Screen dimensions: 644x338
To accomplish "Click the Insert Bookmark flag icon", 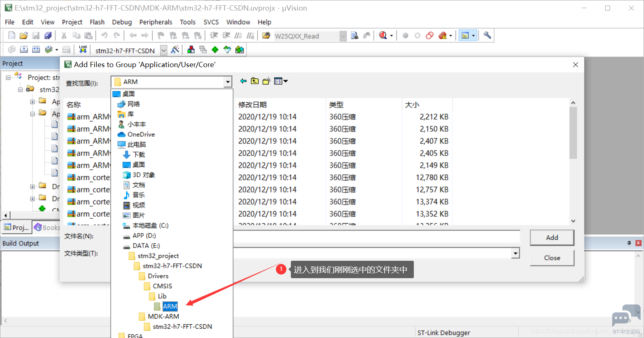I will click(x=161, y=36).
